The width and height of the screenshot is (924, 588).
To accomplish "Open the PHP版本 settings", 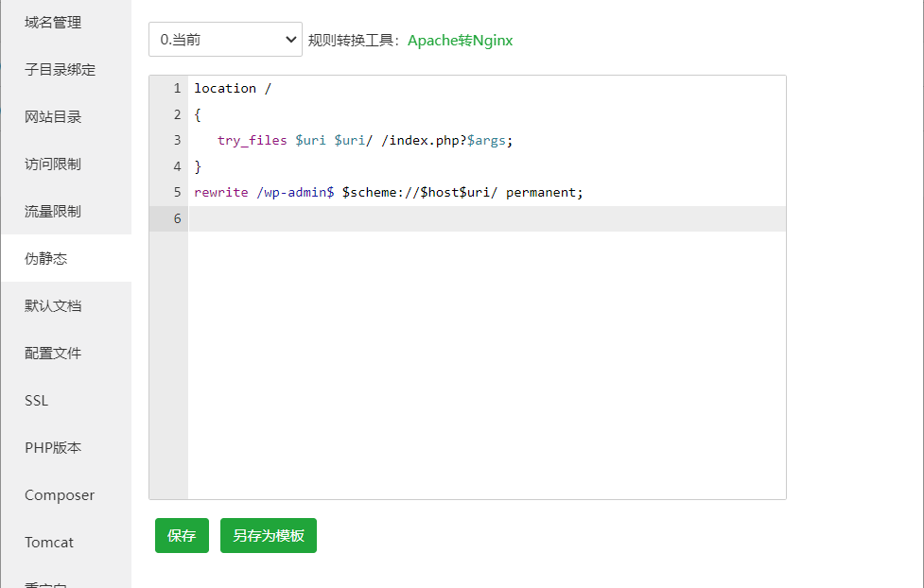I will 53,448.
